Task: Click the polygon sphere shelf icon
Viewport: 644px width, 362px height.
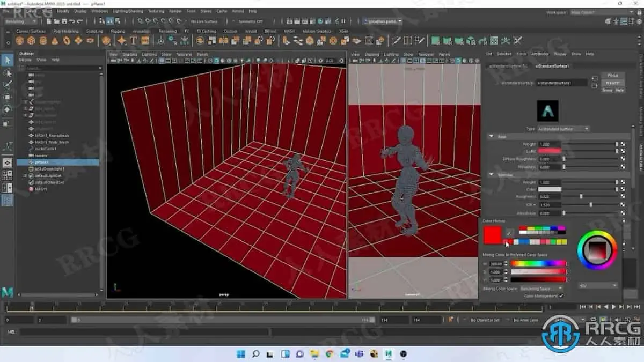Action: pyautogui.click(x=20, y=41)
